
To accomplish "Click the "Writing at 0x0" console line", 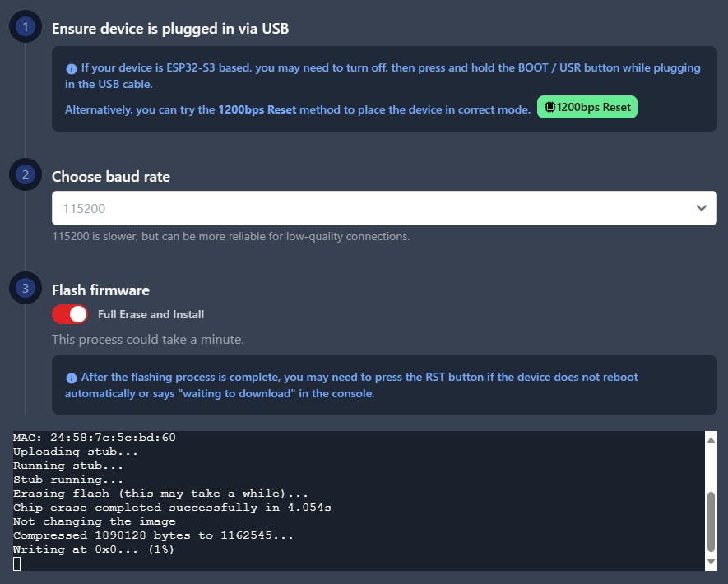I will coord(93,549).
